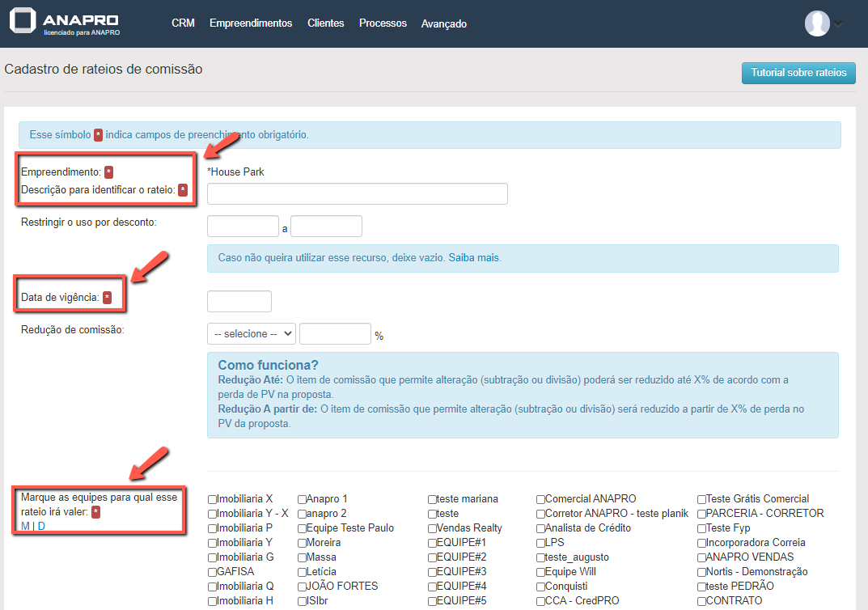The width and height of the screenshot is (868, 610).
Task: Click the red asterisk beside Empreendimento
Action: 109,172
